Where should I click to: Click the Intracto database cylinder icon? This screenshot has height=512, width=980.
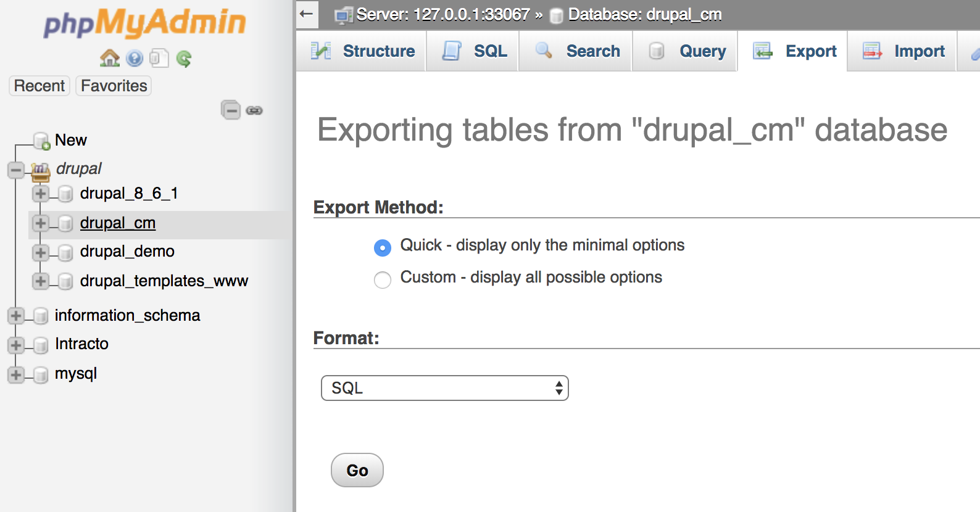(x=41, y=345)
